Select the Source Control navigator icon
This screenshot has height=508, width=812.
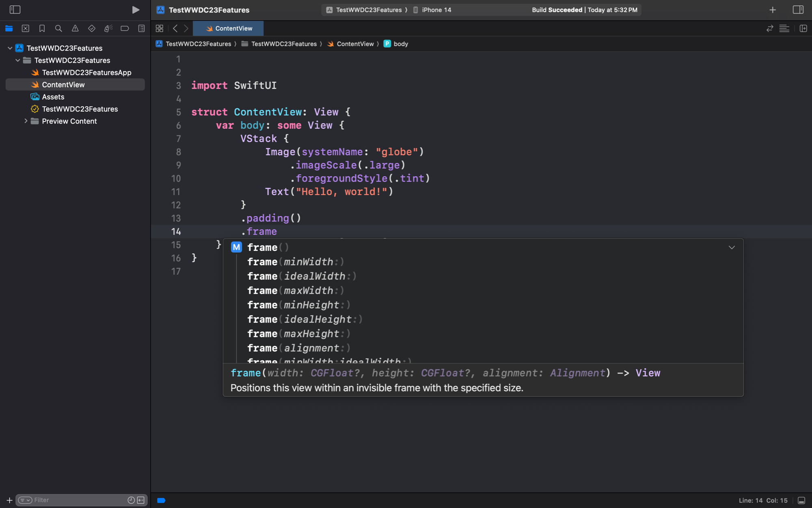coord(25,28)
